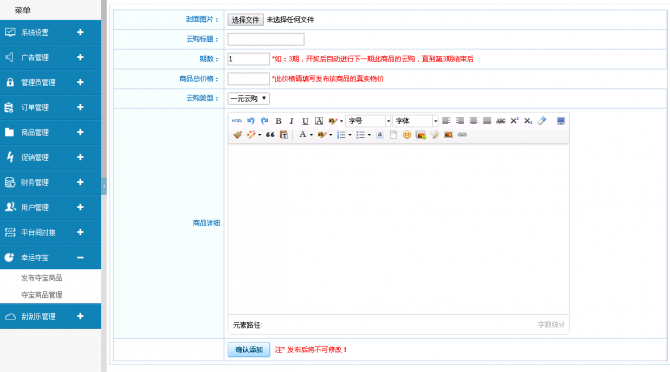
Task: Toggle underline formatting
Action: (x=305, y=121)
